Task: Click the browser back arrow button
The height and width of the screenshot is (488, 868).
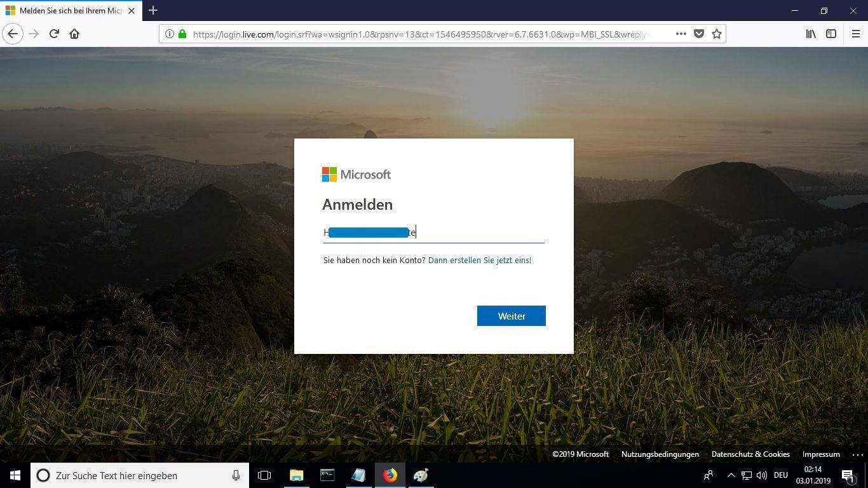Action: click(x=13, y=34)
